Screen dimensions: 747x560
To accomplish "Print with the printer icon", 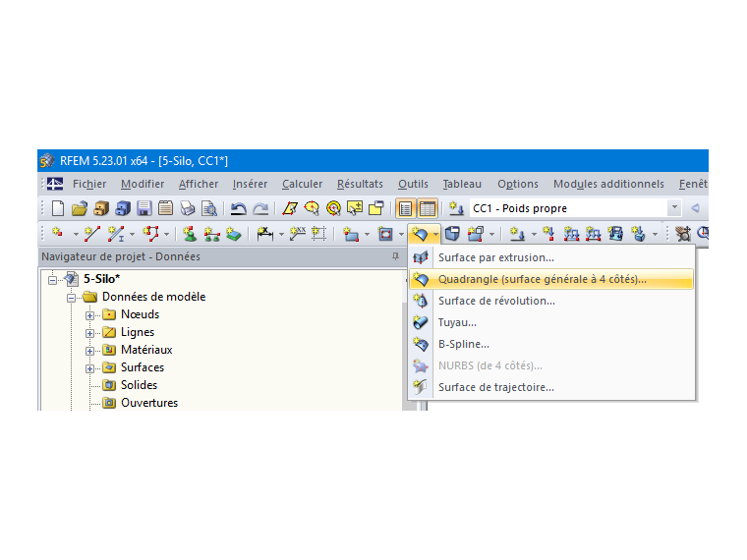I will tap(187, 208).
